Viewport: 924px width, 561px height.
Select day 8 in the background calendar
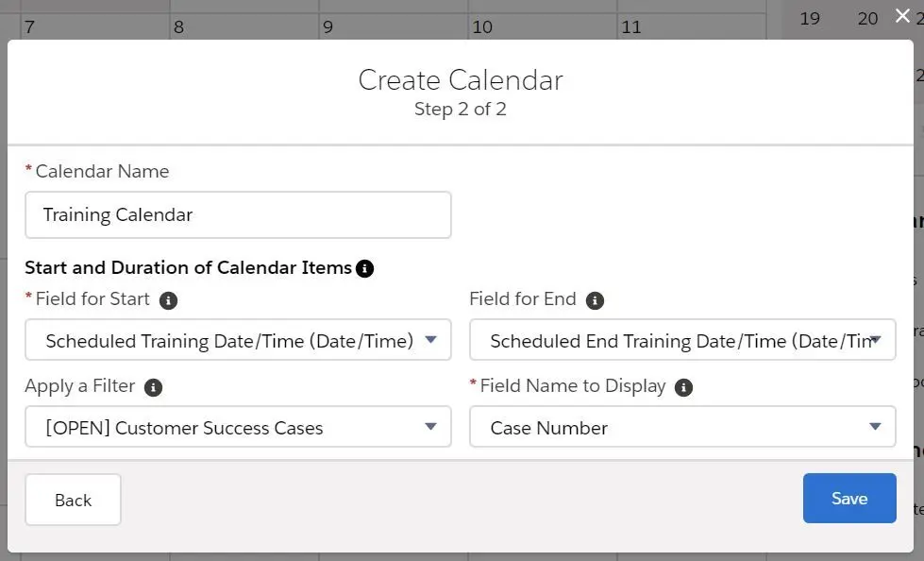pyautogui.click(x=179, y=27)
